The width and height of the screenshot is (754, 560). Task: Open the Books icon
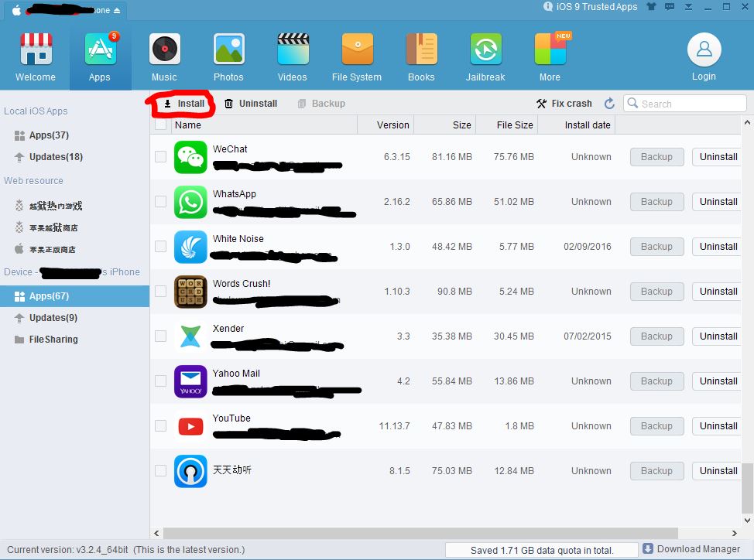[x=421, y=49]
